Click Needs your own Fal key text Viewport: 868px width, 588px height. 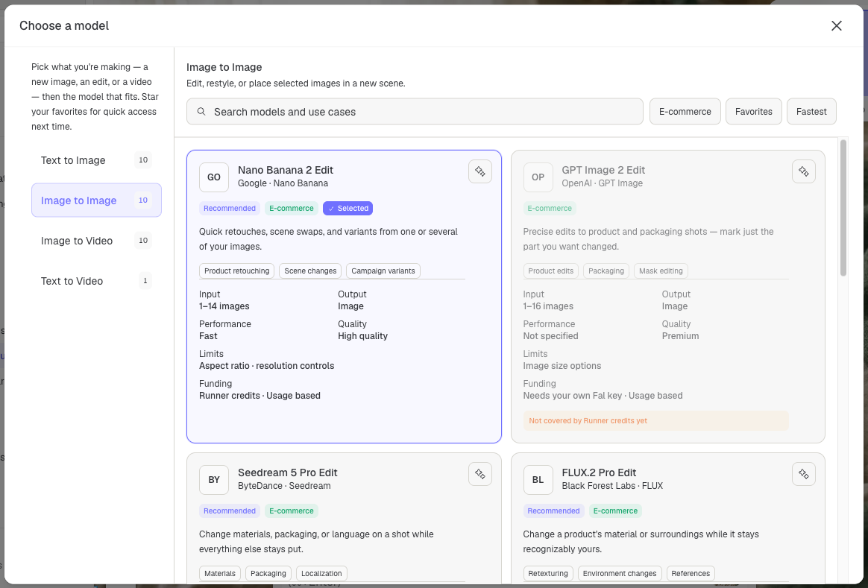[x=573, y=396]
